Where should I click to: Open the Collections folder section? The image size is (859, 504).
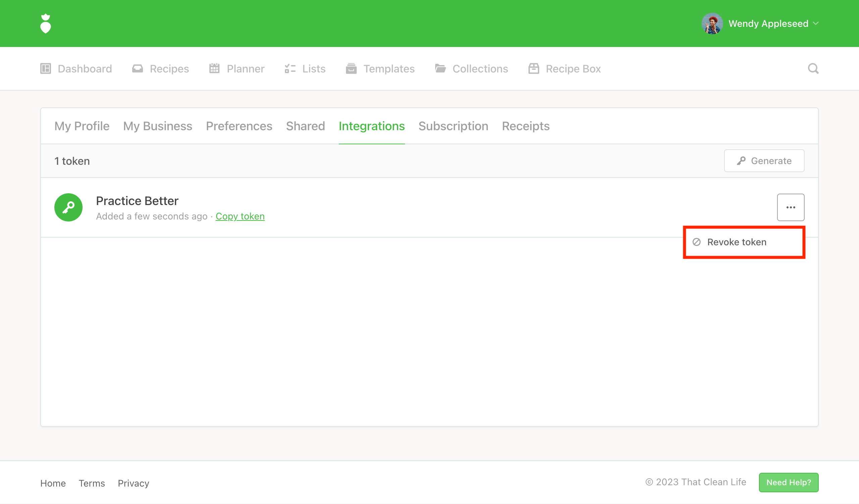point(471,68)
